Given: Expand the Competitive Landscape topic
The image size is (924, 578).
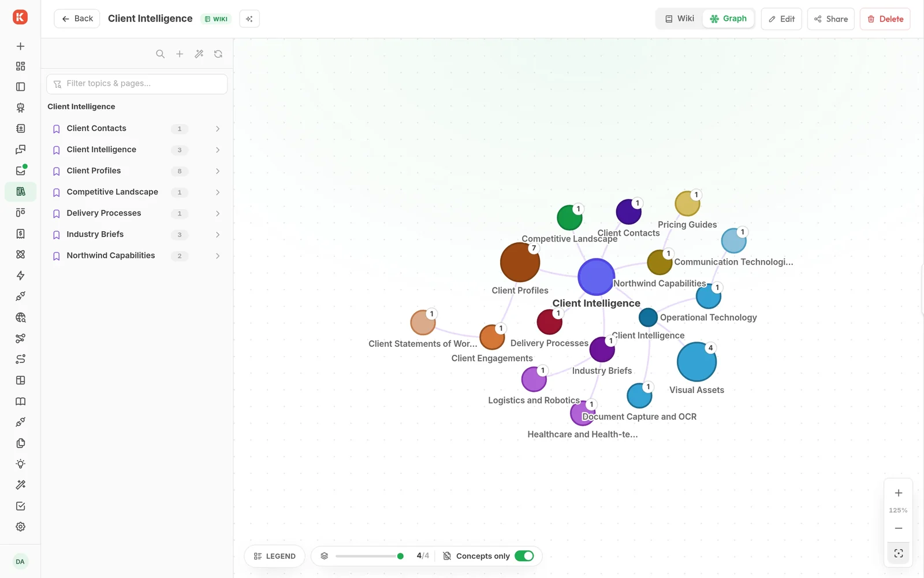Looking at the screenshot, I should [218, 192].
